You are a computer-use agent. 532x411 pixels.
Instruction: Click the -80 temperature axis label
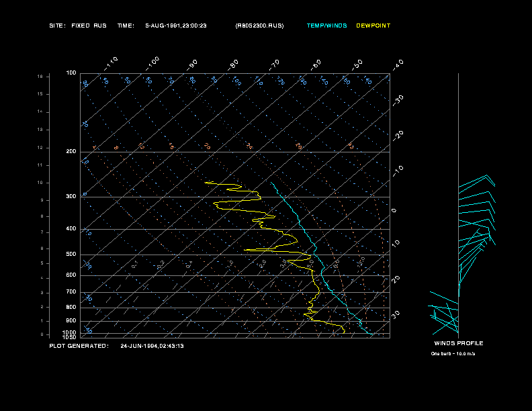(233, 65)
